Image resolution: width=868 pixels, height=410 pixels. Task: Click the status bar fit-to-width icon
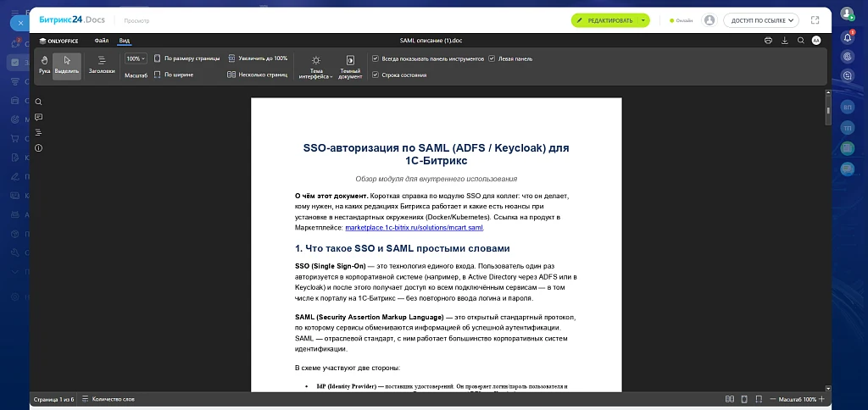tap(759, 399)
